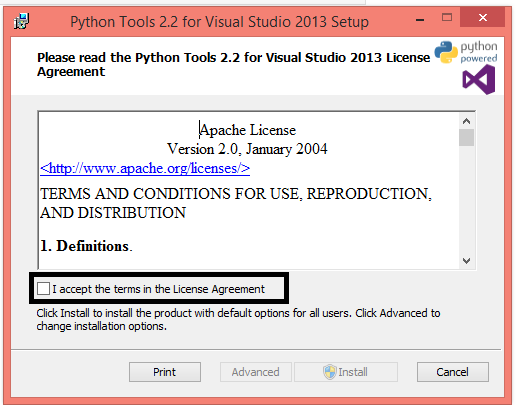Image resolution: width=518 pixels, height=405 pixels.
Task: Check I accept the terms checkbox
Action: coord(43,289)
